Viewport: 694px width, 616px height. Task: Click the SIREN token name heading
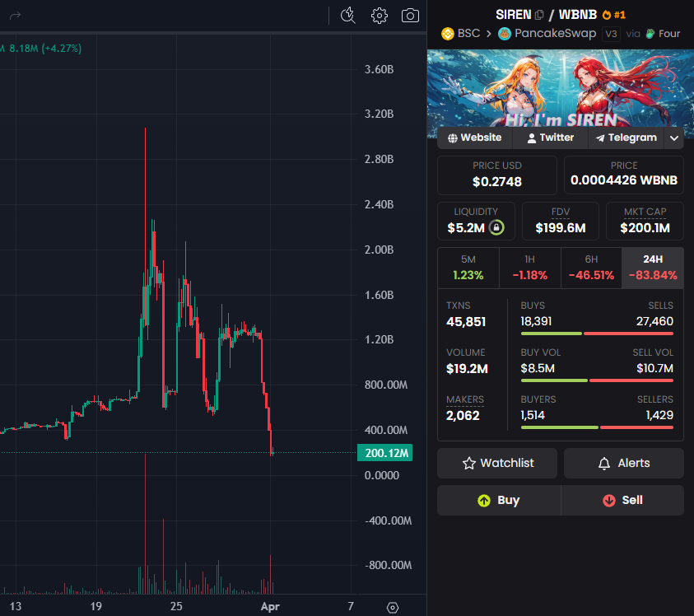pyautogui.click(x=513, y=15)
